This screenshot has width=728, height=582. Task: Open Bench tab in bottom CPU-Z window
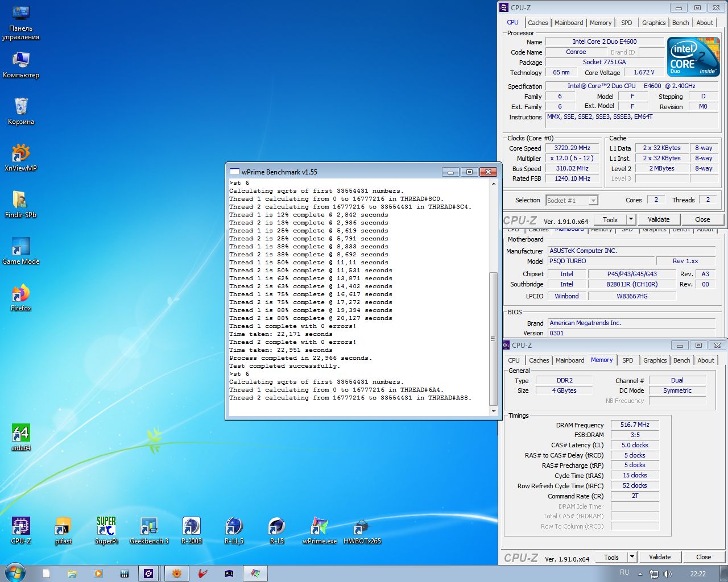[x=682, y=360]
